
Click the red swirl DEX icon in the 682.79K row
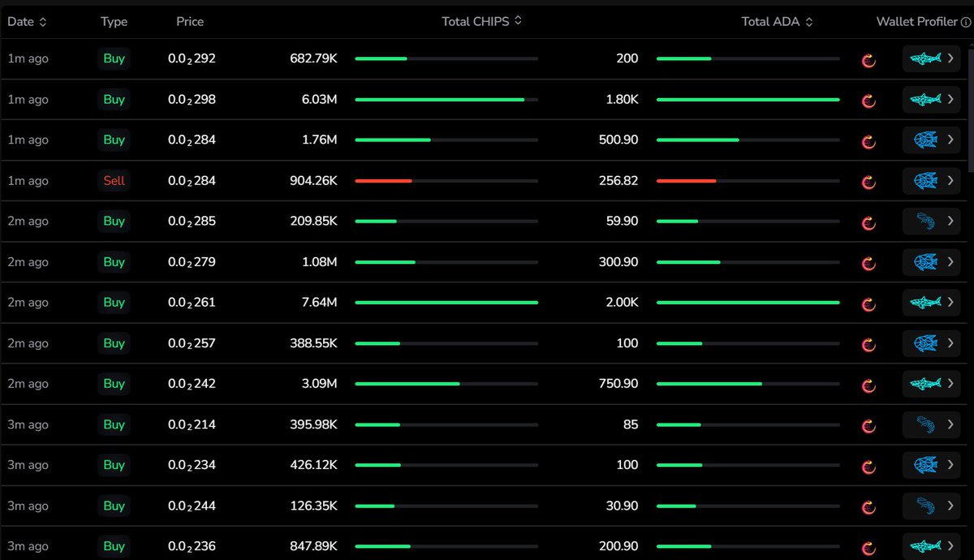pyautogui.click(x=868, y=59)
